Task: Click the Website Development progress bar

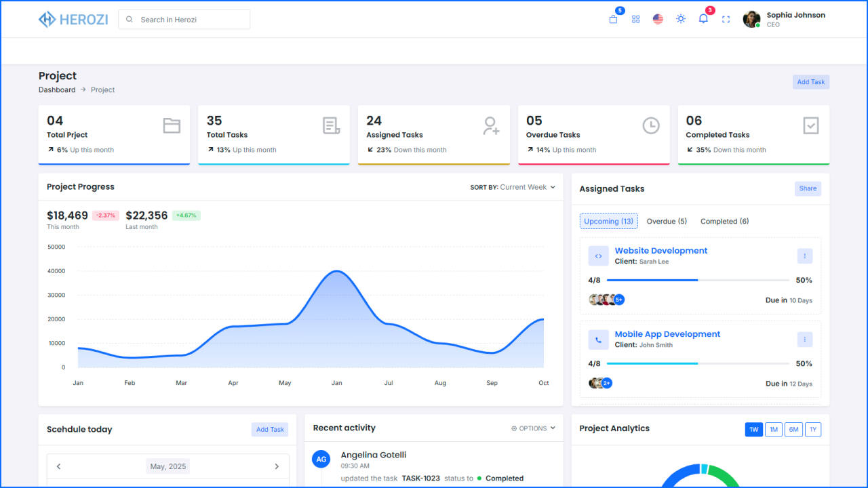Action: point(698,280)
